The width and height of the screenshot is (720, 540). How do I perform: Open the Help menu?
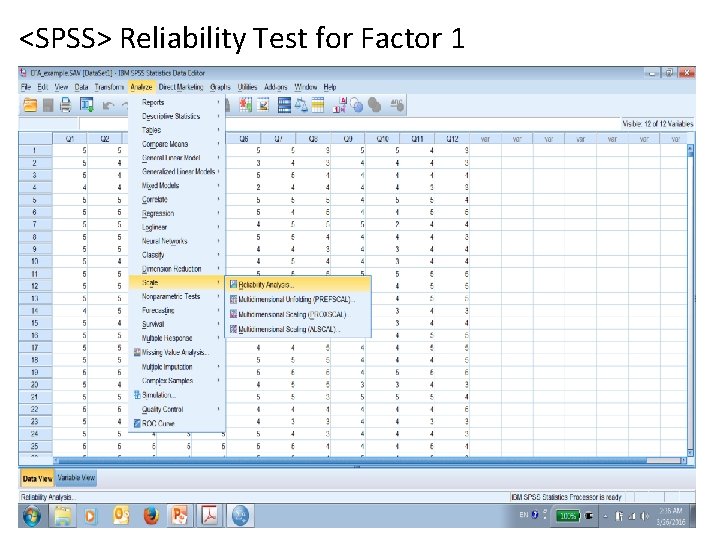330,87
